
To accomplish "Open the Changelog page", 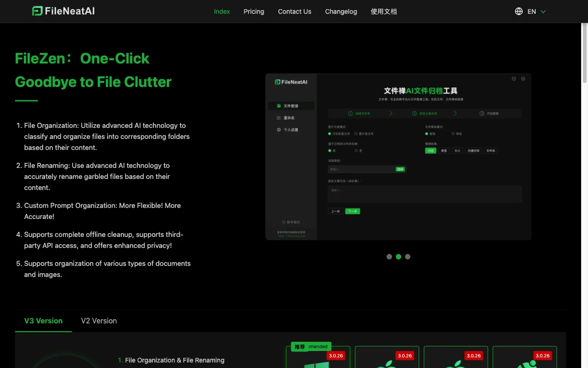I will coord(341,11).
